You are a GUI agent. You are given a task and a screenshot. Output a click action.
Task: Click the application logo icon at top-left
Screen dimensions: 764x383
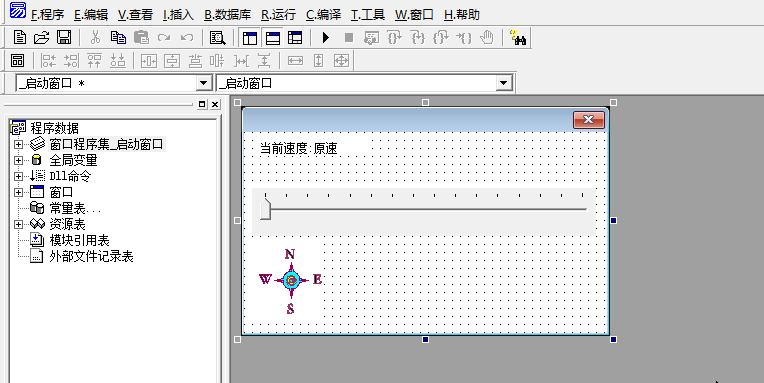pyautogui.click(x=18, y=9)
